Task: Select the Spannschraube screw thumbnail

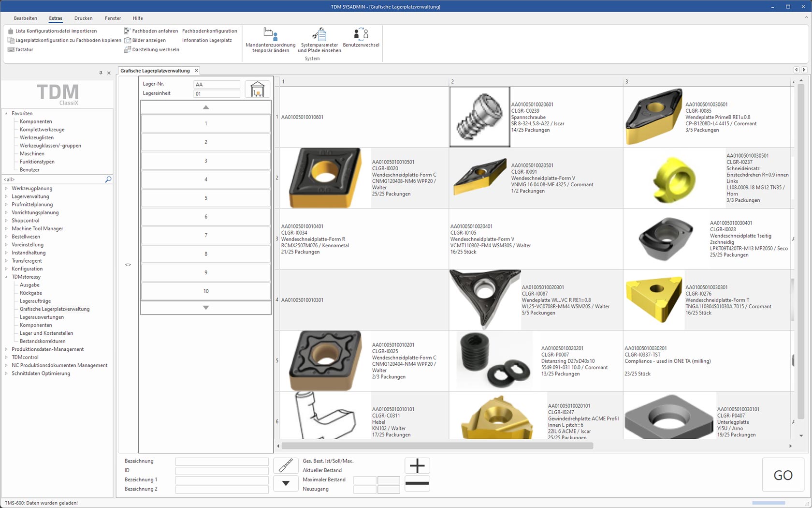Action: [x=479, y=117]
